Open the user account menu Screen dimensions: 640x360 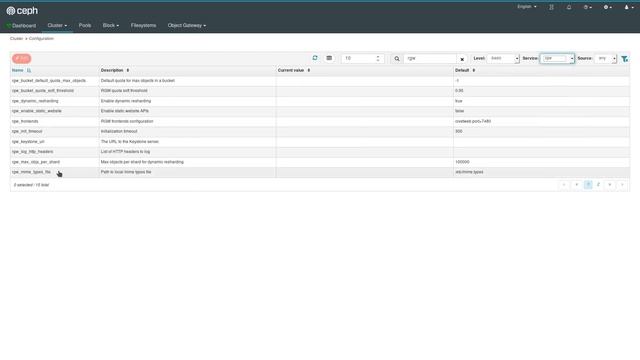[629, 7]
